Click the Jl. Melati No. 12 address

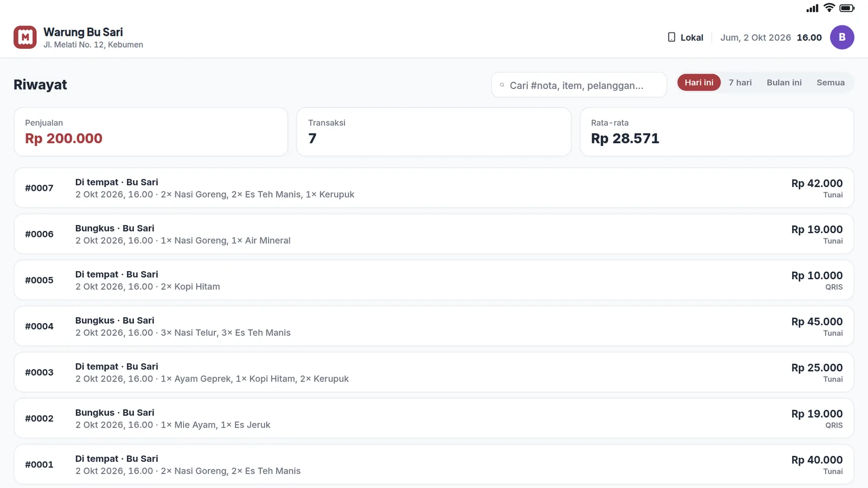[x=93, y=44]
